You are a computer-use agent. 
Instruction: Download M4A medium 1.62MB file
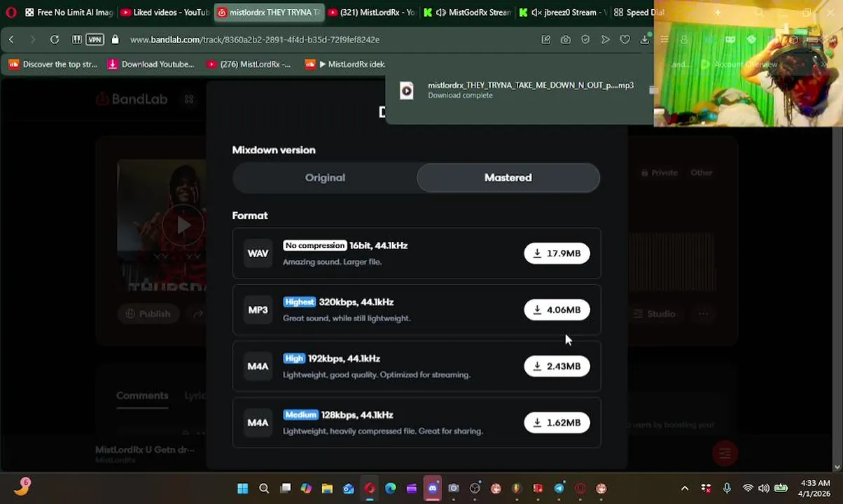557,423
